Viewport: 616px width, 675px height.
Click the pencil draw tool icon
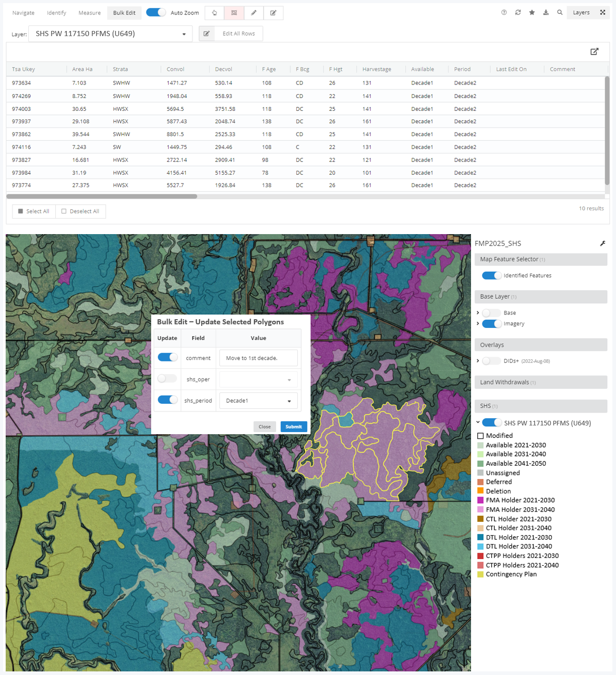253,13
